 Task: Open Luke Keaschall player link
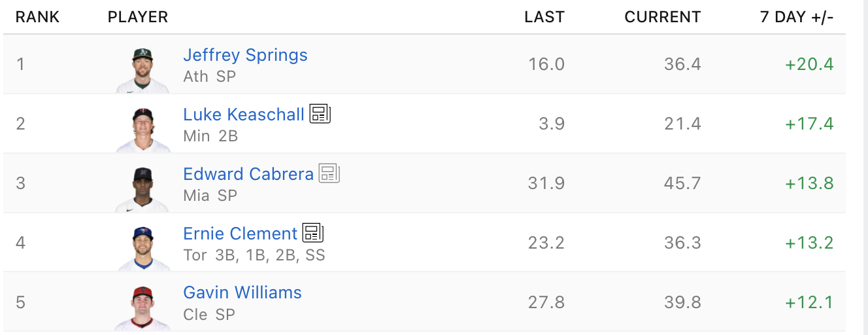pyautogui.click(x=243, y=115)
